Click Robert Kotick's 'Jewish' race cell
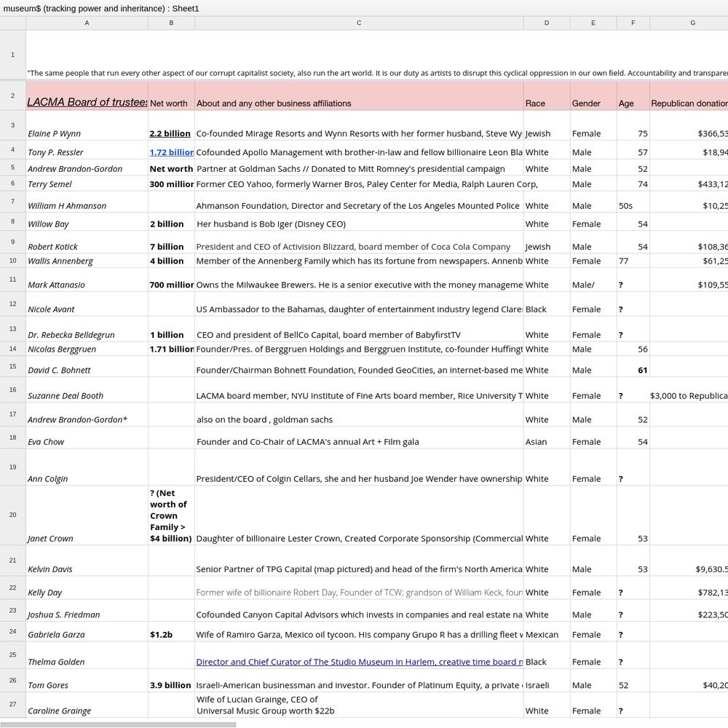This screenshot has height=728, width=728. [x=547, y=242]
